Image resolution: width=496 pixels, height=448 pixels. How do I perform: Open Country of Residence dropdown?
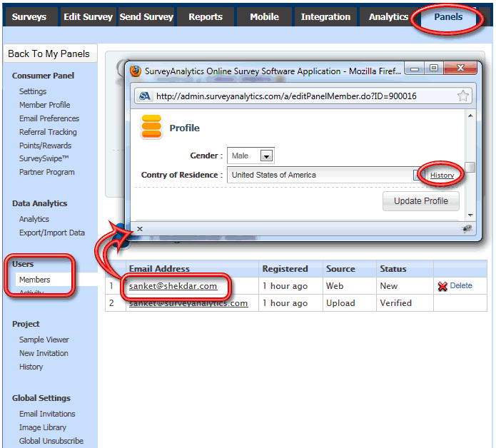pos(324,175)
